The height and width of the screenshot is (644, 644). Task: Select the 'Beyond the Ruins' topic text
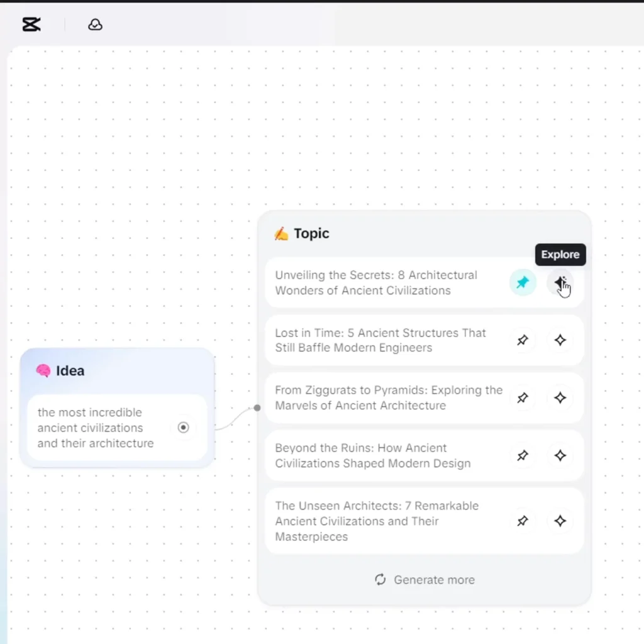372,455
